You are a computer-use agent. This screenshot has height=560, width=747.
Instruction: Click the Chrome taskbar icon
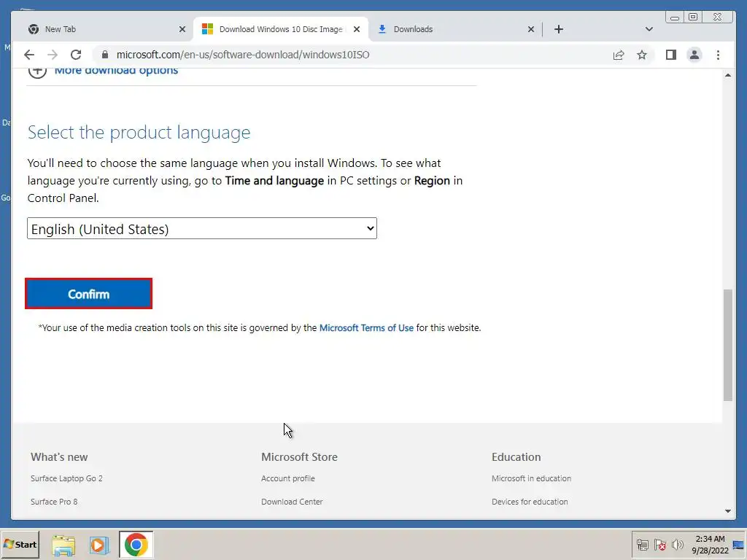click(136, 544)
